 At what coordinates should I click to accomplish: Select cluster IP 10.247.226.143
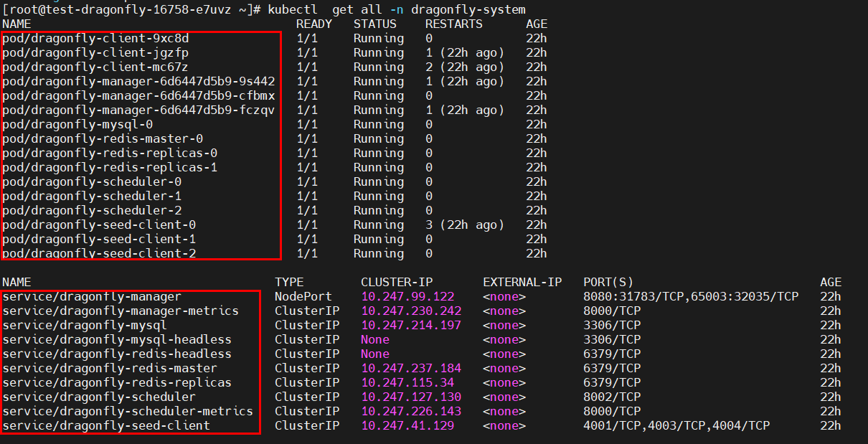411,411
